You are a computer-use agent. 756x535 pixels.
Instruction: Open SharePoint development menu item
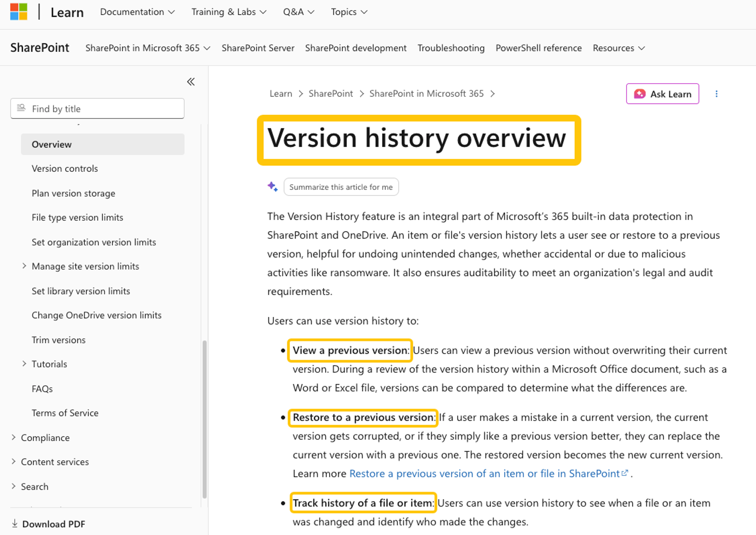click(x=356, y=48)
